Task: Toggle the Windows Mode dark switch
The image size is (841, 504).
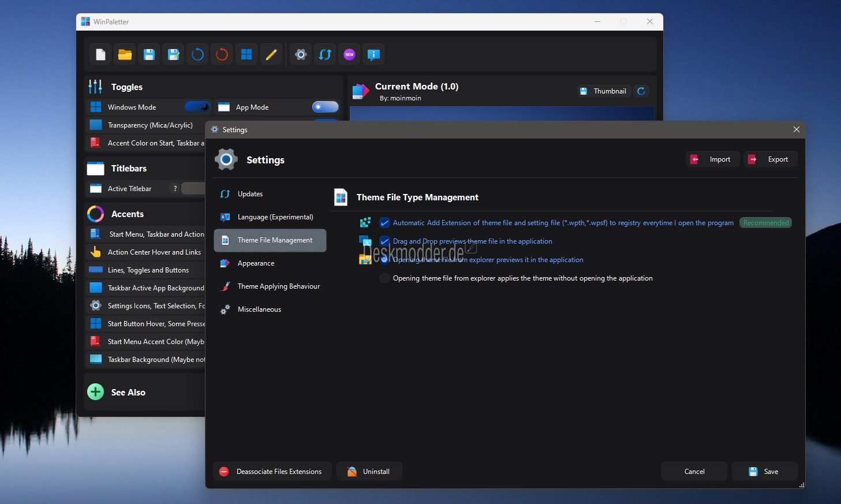Action: 197,107
